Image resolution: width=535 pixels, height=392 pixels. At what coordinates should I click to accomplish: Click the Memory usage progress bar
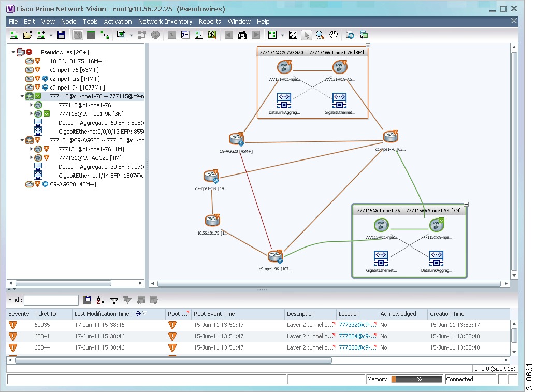[x=416, y=379]
